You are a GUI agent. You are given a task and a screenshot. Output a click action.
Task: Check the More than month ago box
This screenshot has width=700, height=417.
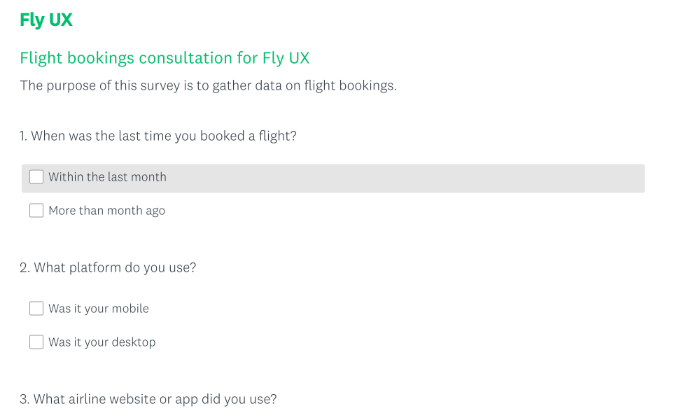tap(36, 210)
